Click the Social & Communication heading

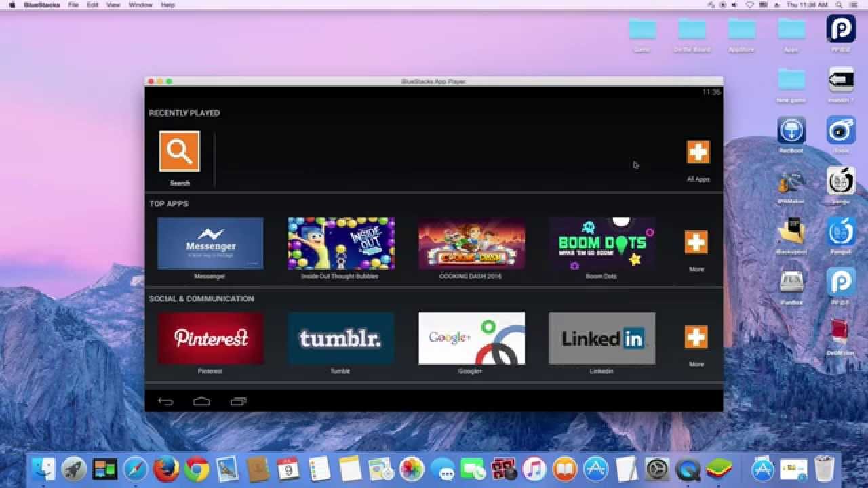201,299
